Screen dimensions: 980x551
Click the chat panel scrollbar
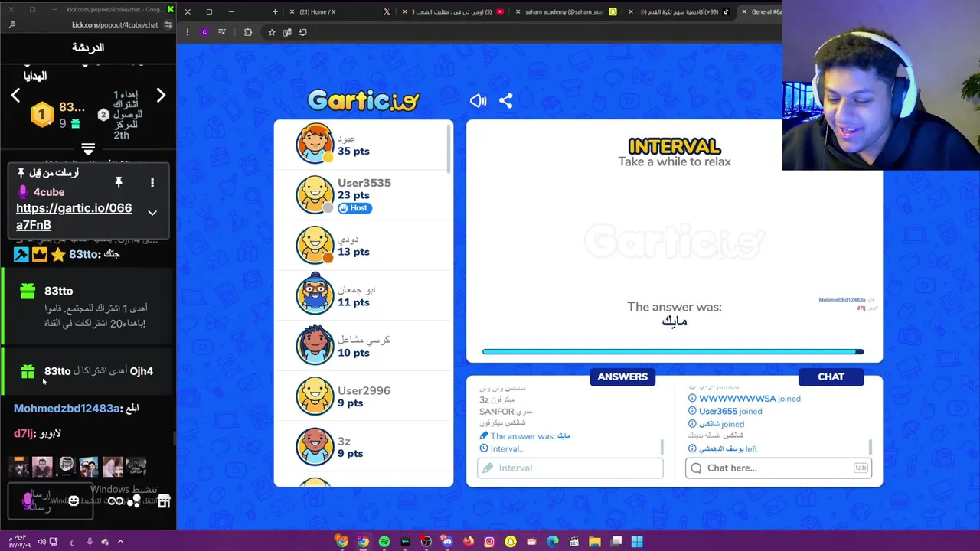point(870,447)
